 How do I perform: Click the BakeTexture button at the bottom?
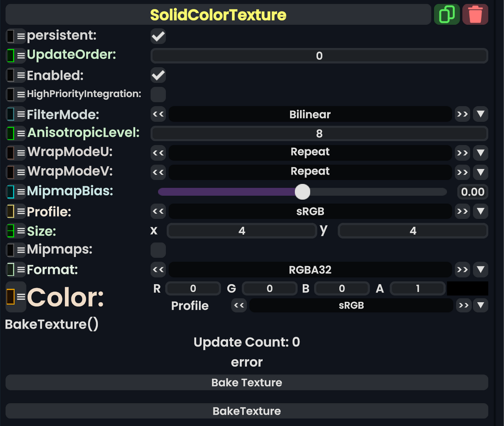coord(247,411)
